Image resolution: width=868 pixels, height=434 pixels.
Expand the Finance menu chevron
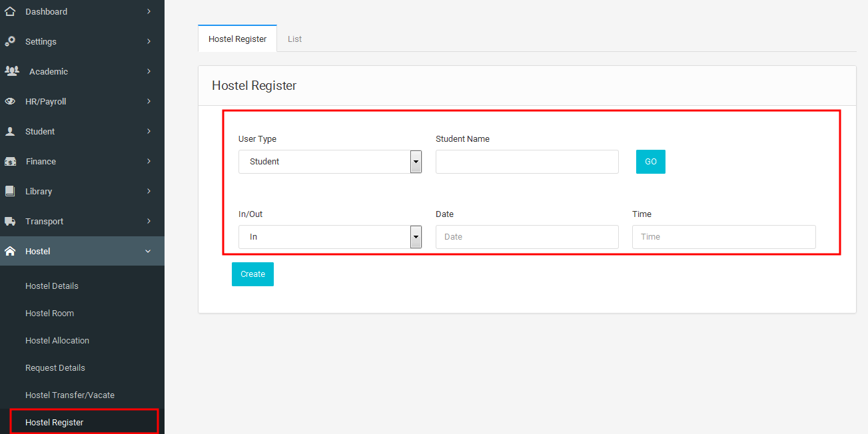point(149,161)
